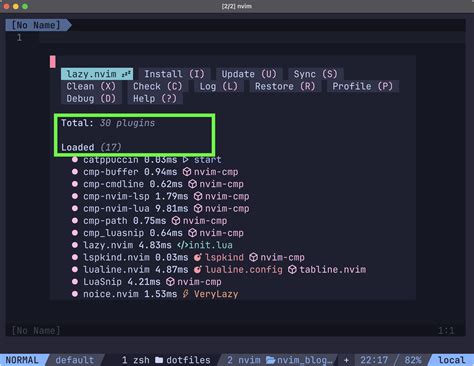Open the Help (?) page
The image size is (474, 366).
point(155,99)
